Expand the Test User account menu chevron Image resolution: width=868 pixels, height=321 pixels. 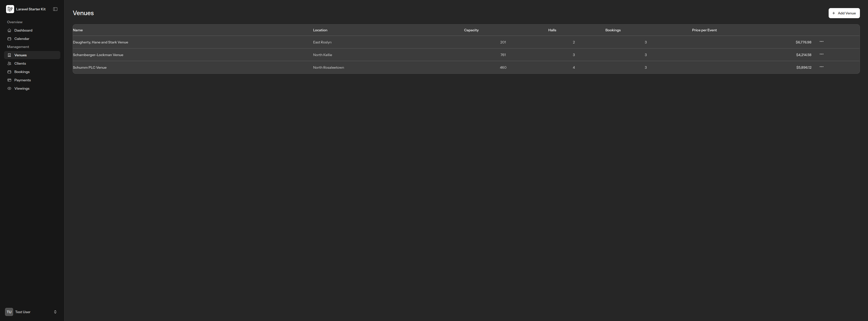click(x=55, y=312)
